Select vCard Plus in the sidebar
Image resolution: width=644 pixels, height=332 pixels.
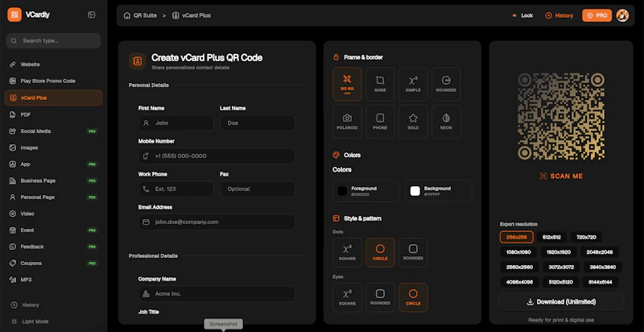point(53,98)
